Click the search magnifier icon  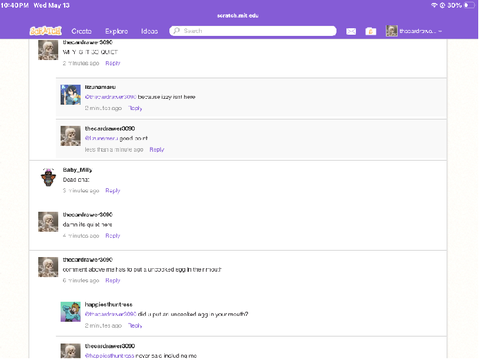coord(177,31)
